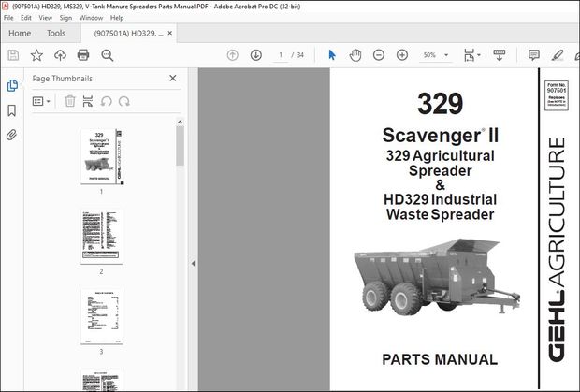Click the Form No. 907501 box

(557, 95)
